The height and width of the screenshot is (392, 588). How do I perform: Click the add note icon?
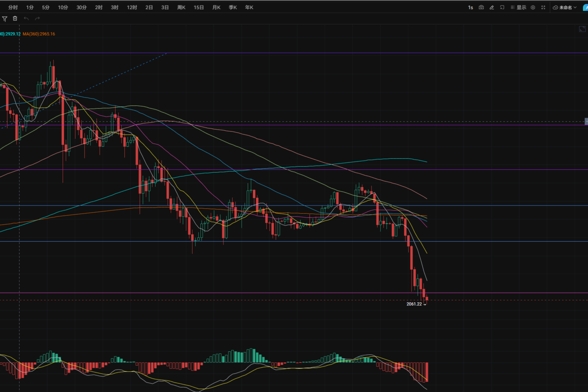[502, 7]
